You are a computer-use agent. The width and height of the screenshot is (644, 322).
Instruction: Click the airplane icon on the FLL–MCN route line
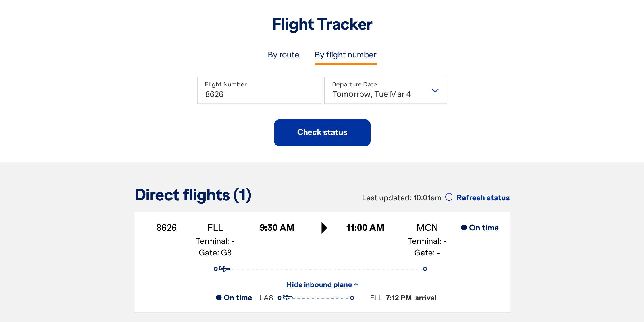pos(225,269)
